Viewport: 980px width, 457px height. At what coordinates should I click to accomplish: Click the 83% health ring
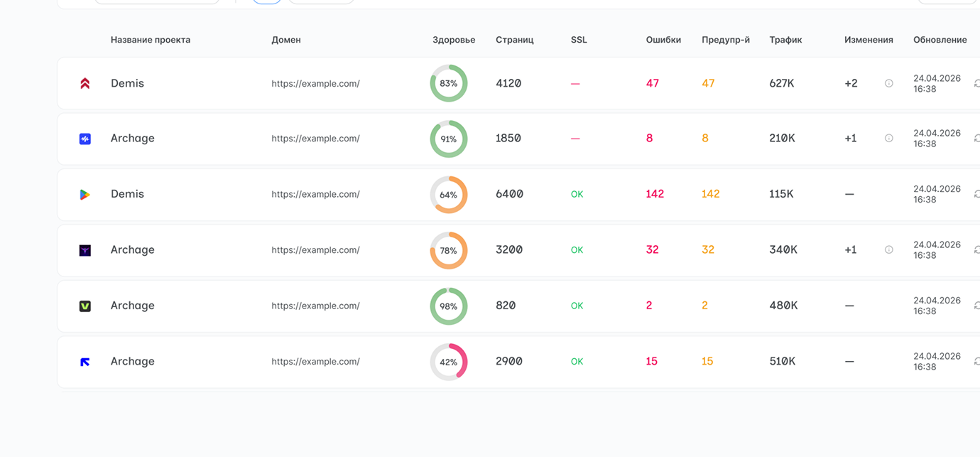(449, 83)
